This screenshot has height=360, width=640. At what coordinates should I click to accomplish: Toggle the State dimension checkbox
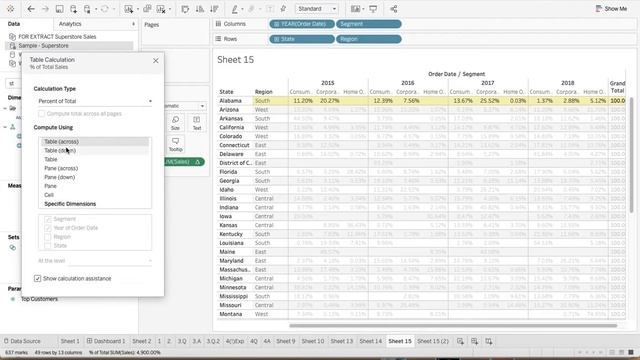tap(48, 246)
